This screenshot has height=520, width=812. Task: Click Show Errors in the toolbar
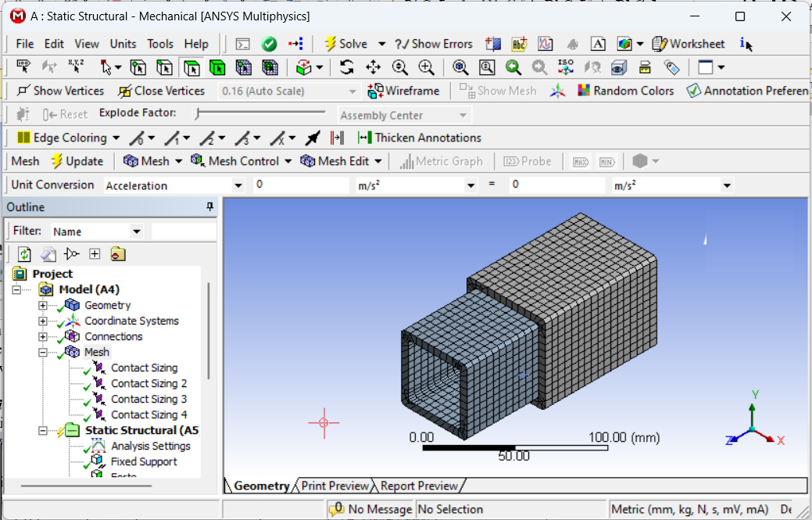point(434,44)
